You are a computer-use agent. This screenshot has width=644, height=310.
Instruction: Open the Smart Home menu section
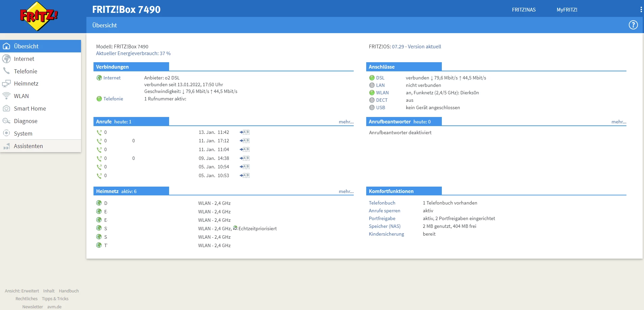[x=41, y=109]
